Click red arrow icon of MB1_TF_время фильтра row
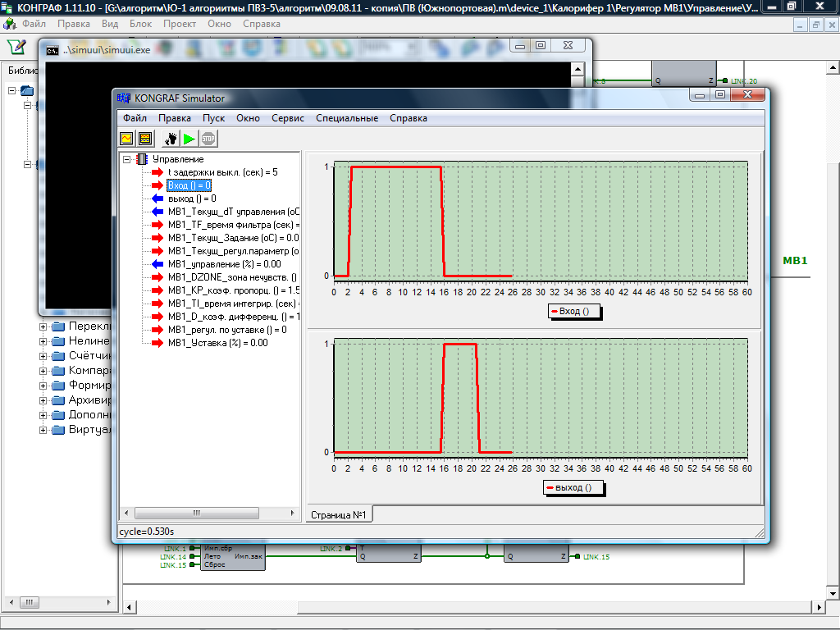 (x=157, y=225)
